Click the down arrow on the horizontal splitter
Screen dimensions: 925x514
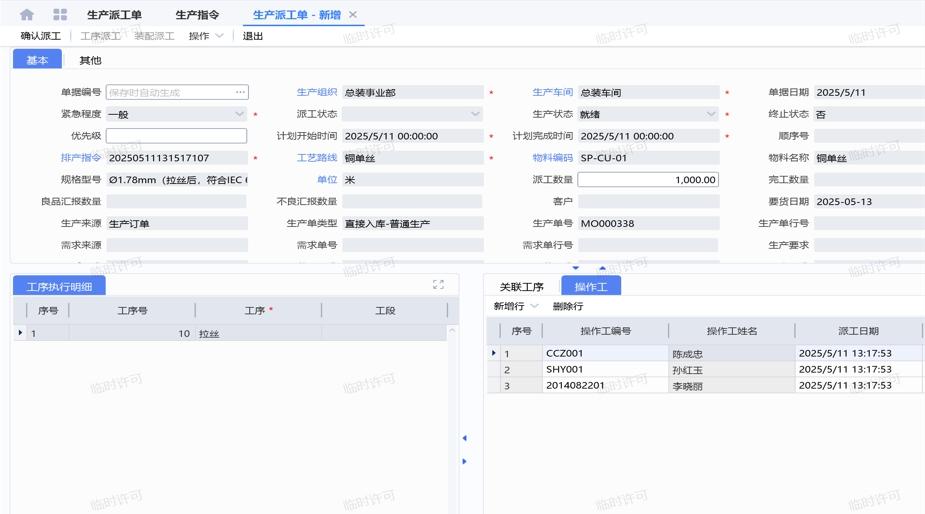[x=575, y=268]
